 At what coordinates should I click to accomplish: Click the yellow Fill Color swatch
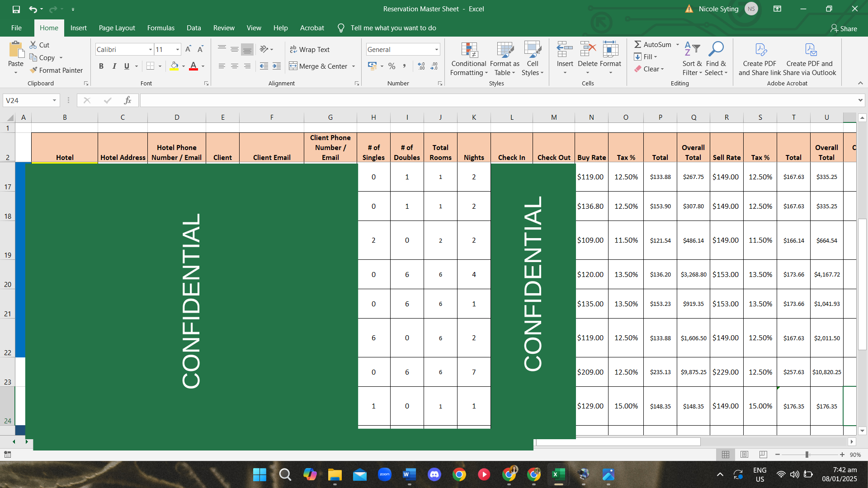[x=175, y=66]
